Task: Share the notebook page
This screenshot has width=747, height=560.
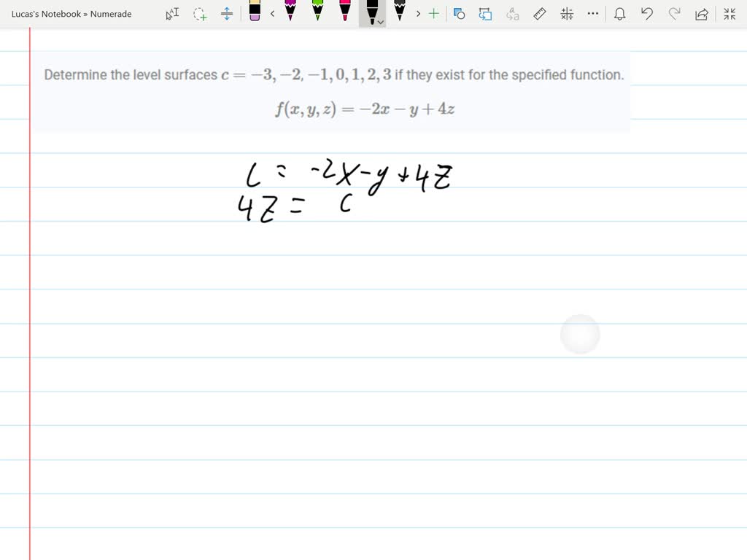Action: [702, 13]
